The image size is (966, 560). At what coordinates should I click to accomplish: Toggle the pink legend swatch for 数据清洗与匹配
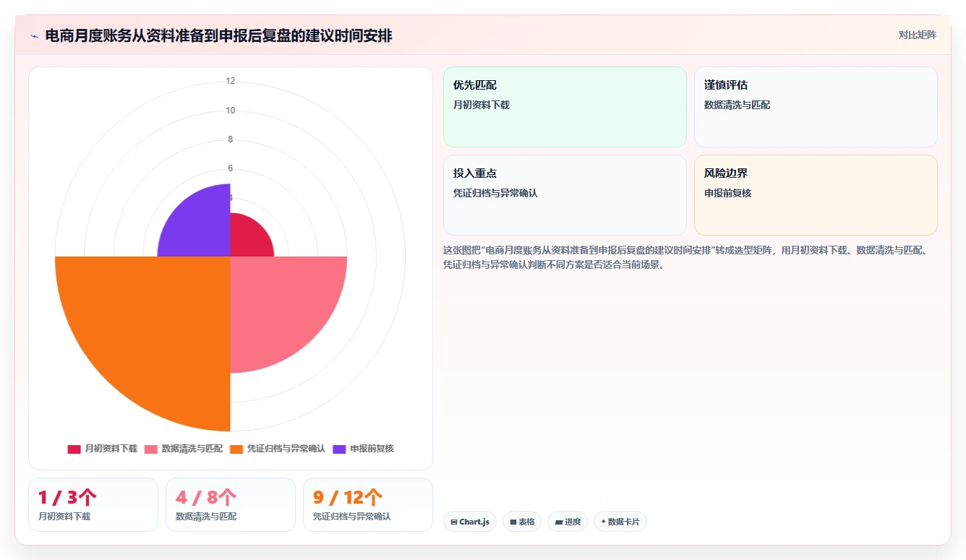[151, 449]
